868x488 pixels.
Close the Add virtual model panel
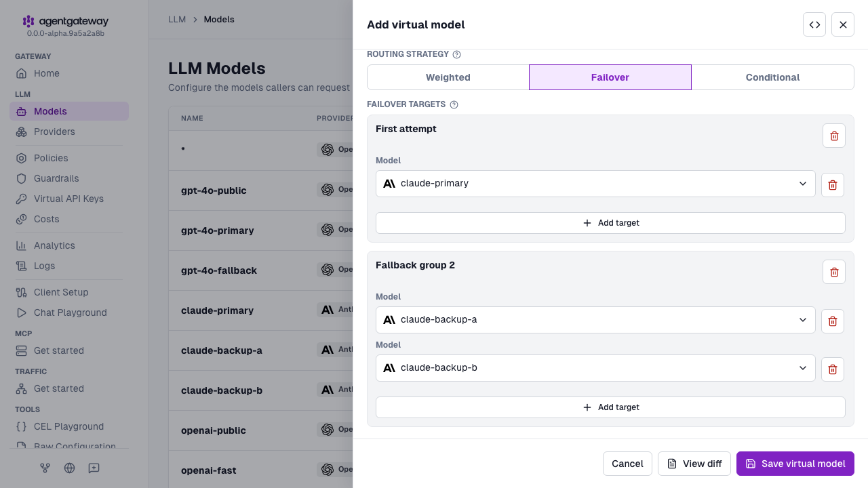[x=843, y=24]
